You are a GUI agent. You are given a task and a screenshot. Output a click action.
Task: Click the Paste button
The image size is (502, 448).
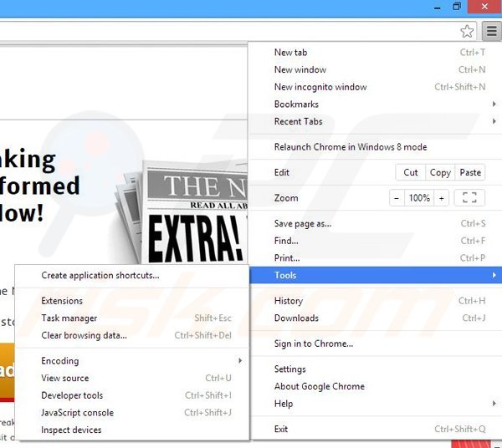tap(470, 172)
